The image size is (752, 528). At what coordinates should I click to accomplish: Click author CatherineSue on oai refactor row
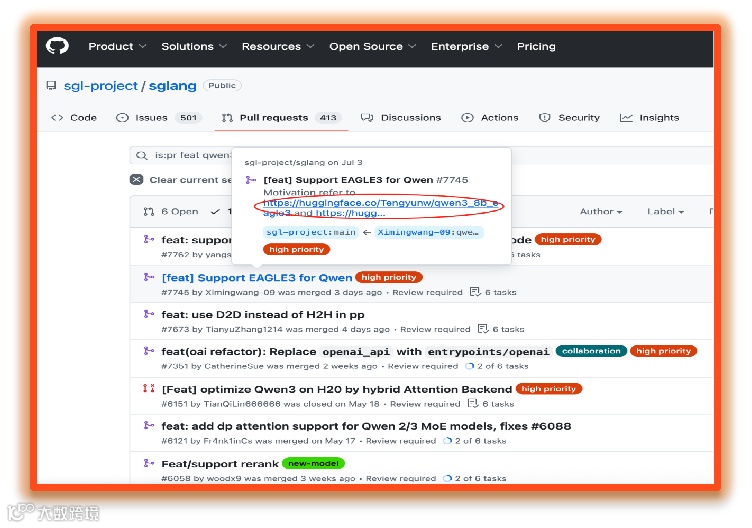(234, 366)
